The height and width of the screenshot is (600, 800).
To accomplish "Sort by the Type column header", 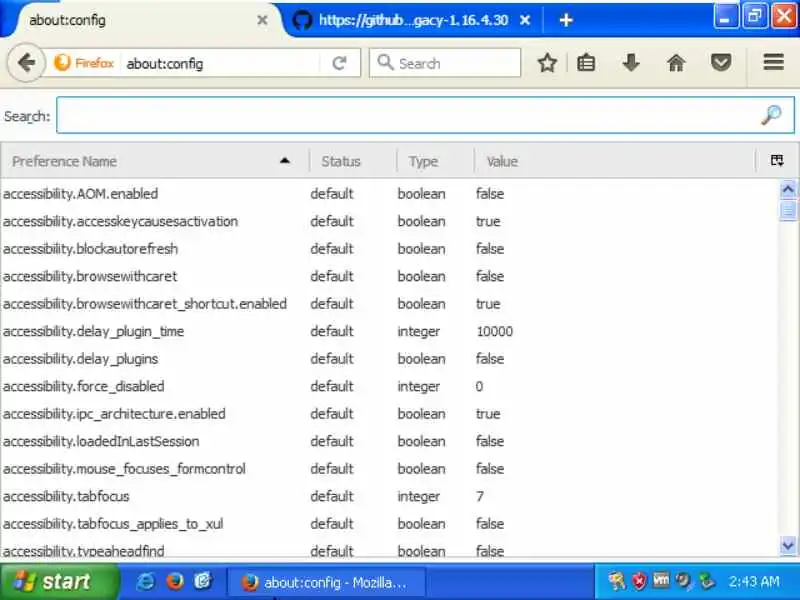I will [435, 161].
